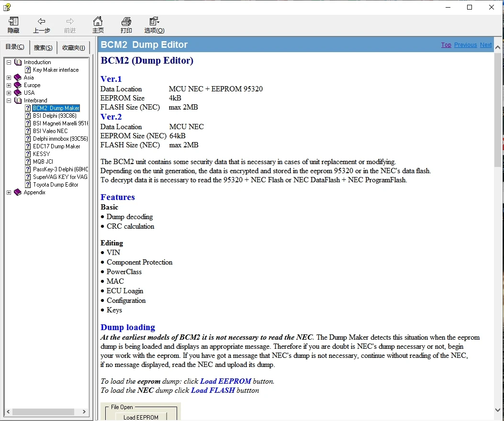The width and height of the screenshot is (504, 421).
Task: Follow the Top link in header
Action: (x=446, y=45)
